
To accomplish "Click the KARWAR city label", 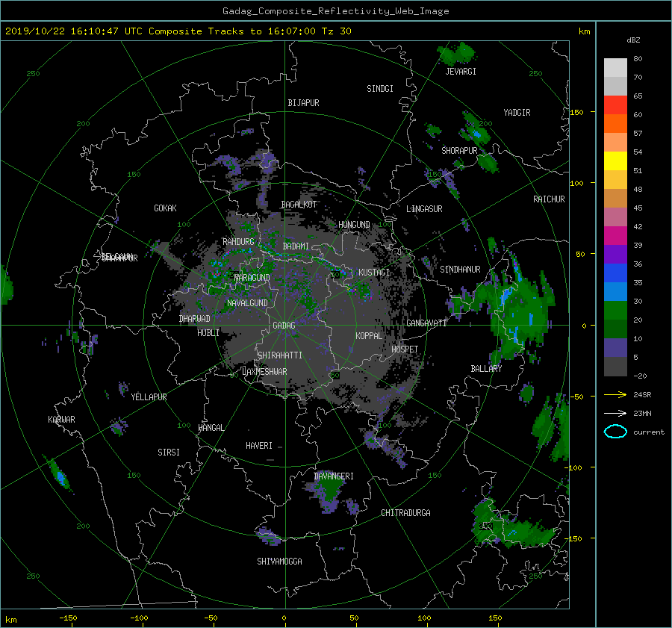I will (x=61, y=420).
